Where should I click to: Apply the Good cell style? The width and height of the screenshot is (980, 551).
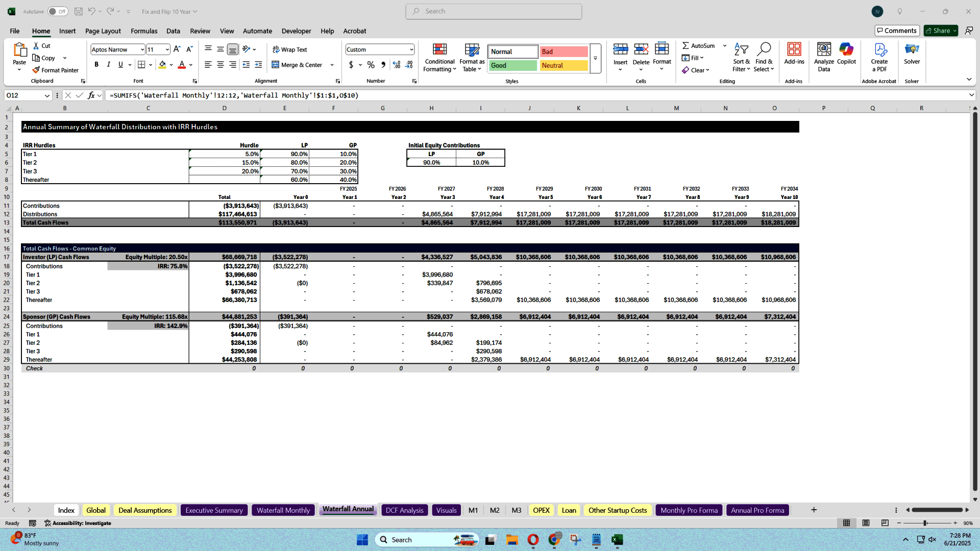[513, 65]
